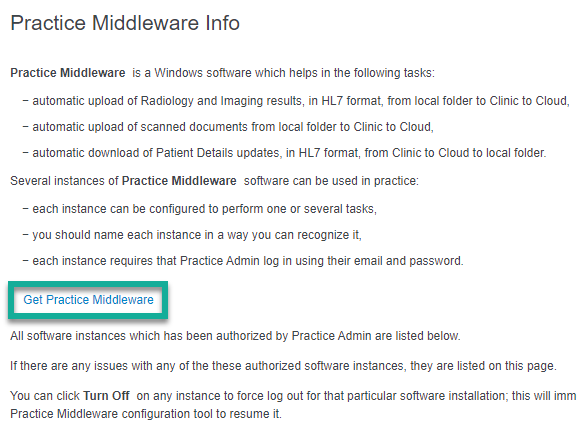
Task: Click the line mentioning configuration tool to resume
Action: pyautogui.click(x=146, y=414)
